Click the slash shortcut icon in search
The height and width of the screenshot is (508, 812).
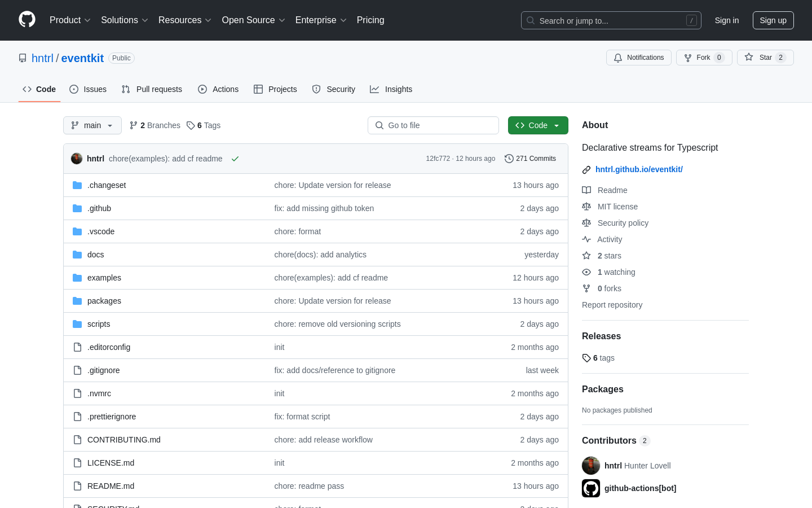click(x=691, y=20)
